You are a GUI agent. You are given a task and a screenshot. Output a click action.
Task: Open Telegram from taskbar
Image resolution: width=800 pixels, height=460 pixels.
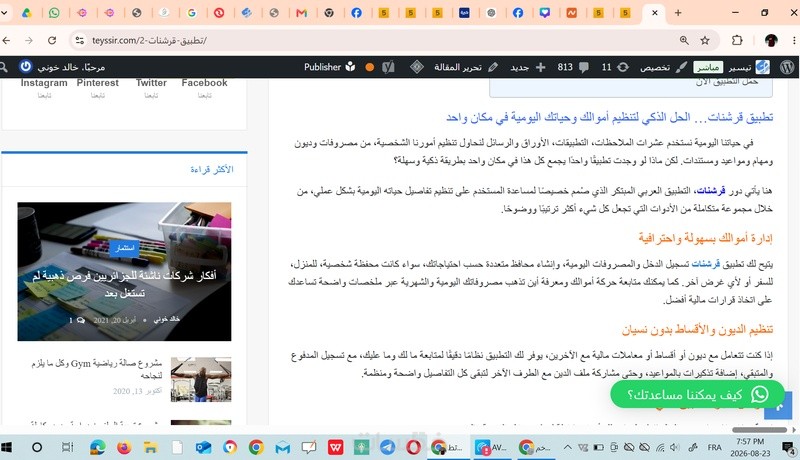click(387, 447)
